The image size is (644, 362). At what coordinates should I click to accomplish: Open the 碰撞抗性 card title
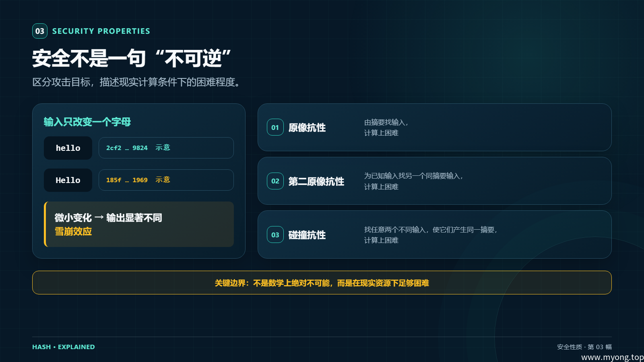(307, 235)
